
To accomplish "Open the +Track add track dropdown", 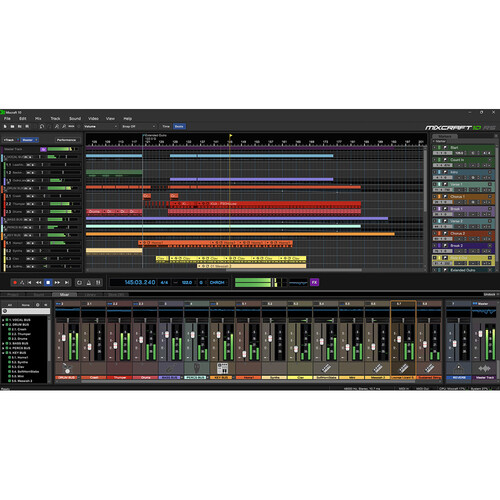I will click(9, 140).
